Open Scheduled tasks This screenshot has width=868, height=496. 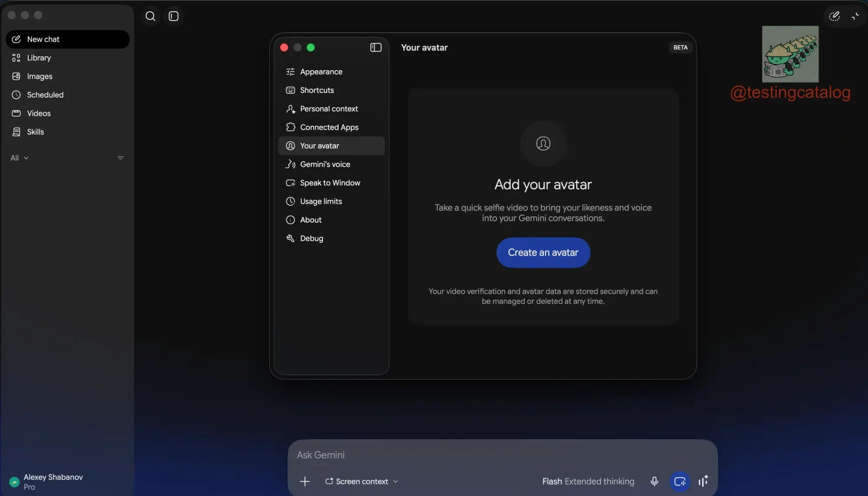click(x=68, y=95)
